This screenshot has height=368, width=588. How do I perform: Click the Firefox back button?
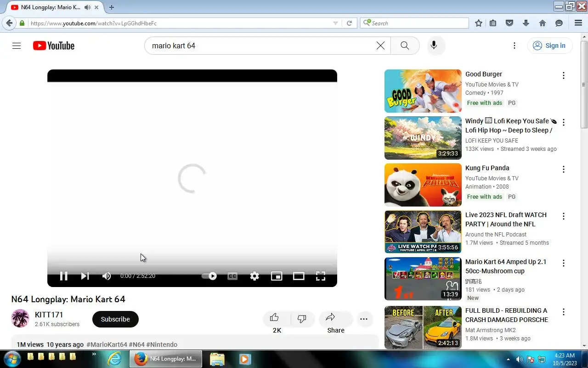9,23
